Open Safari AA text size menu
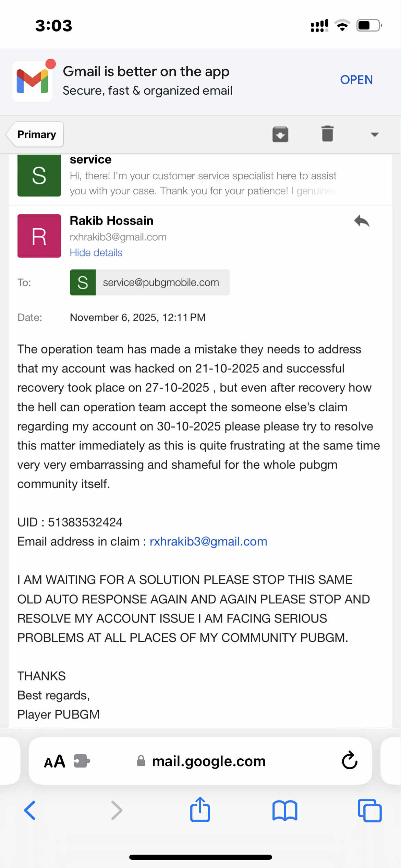The width and height of the screenshot is (401, 868). (54, 761)
